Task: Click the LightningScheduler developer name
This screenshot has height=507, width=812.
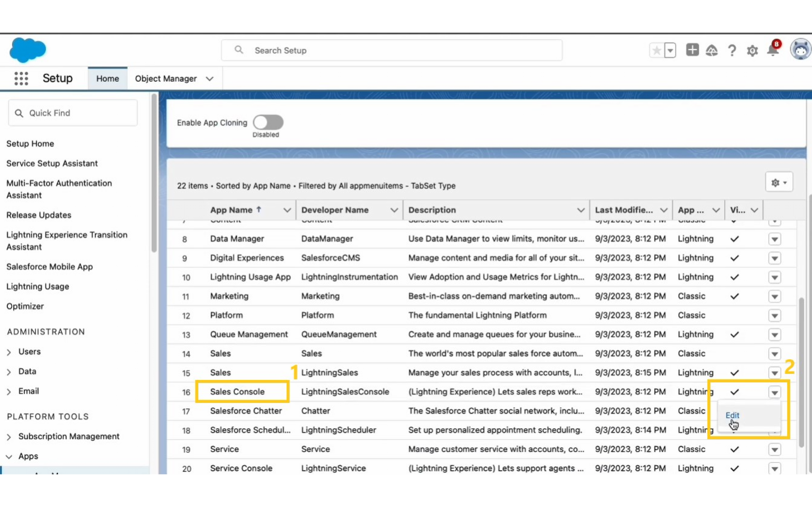Action: pyautogui.click(x=339, y=430)
